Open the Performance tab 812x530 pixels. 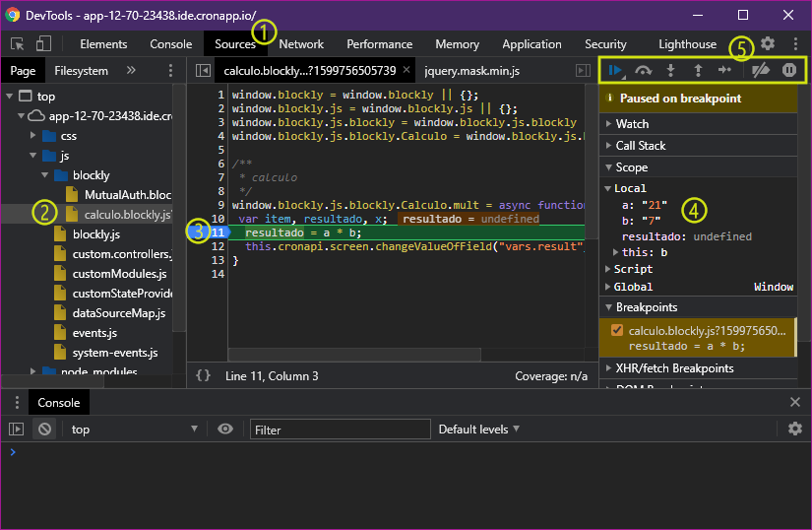coord(380,44)
